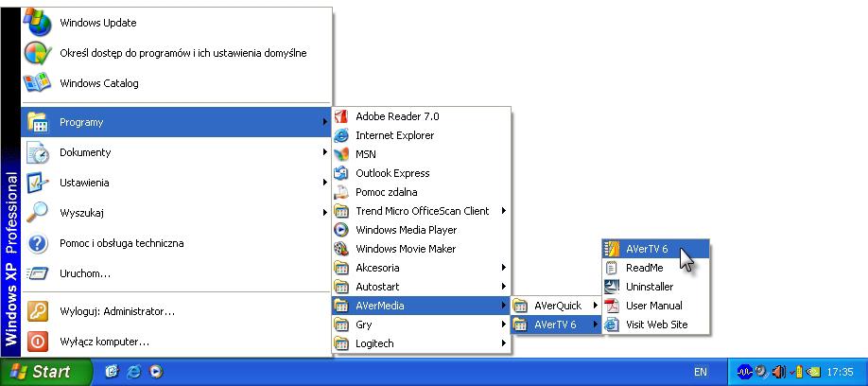Click the Autostart folder icon

point(341,287)
